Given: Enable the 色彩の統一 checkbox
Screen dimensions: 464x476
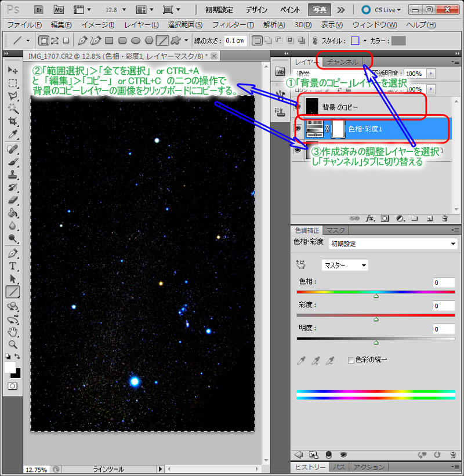Looking at the screenshot, I should [x=351, y=360].
